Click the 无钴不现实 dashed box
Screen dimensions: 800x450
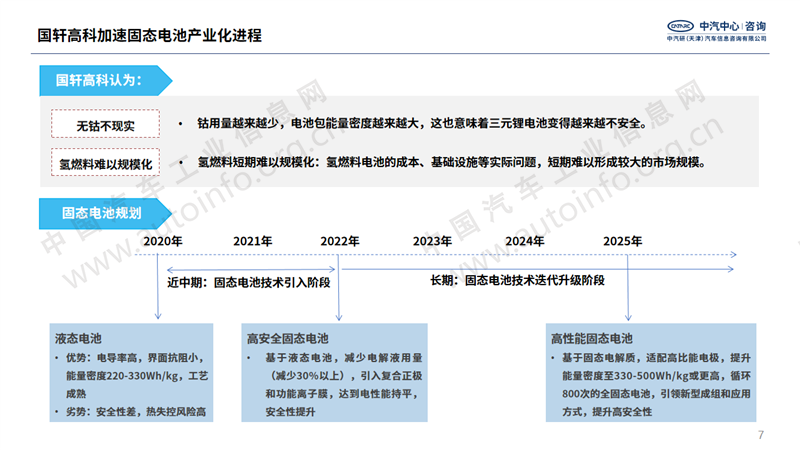click(x=105, y=124)
